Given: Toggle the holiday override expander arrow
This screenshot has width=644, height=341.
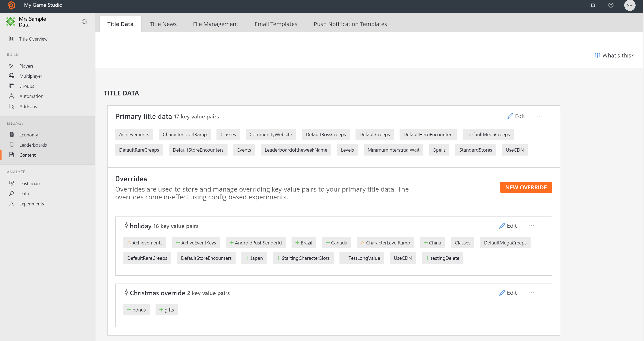Looking at the screenshot, I should (x=126, y=226).
